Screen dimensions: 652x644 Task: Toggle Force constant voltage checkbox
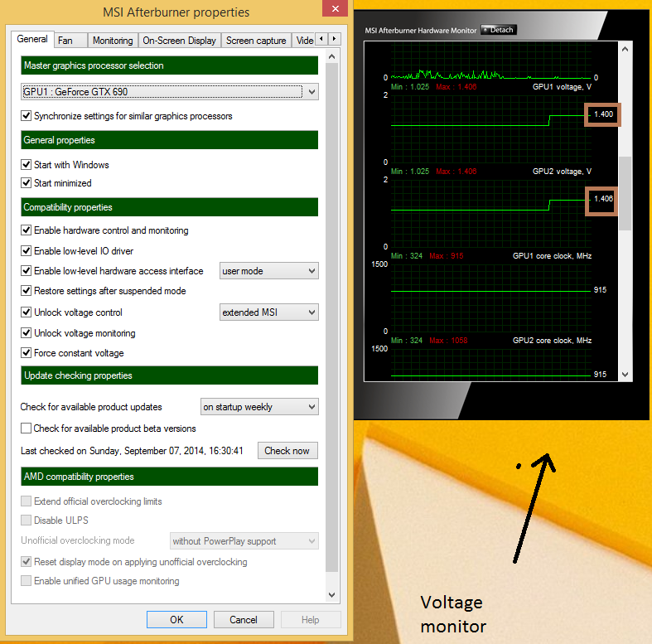tap(27, 353)
